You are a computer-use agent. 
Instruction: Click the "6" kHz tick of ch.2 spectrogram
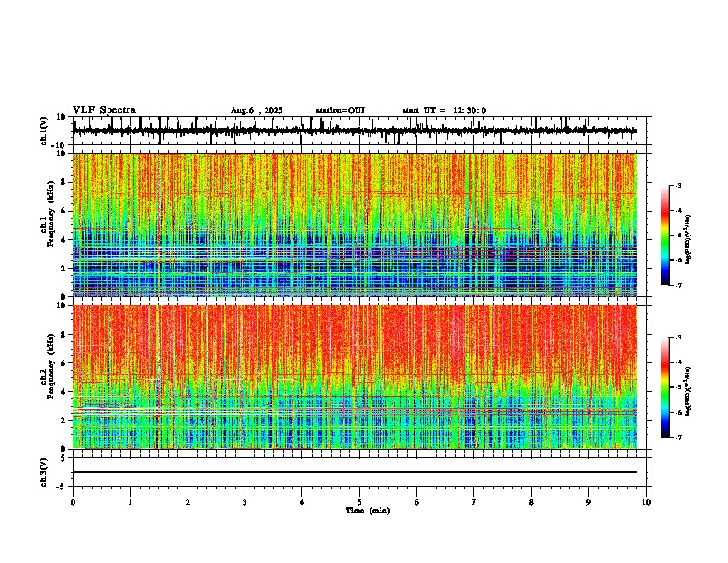(x=64, y=363)
